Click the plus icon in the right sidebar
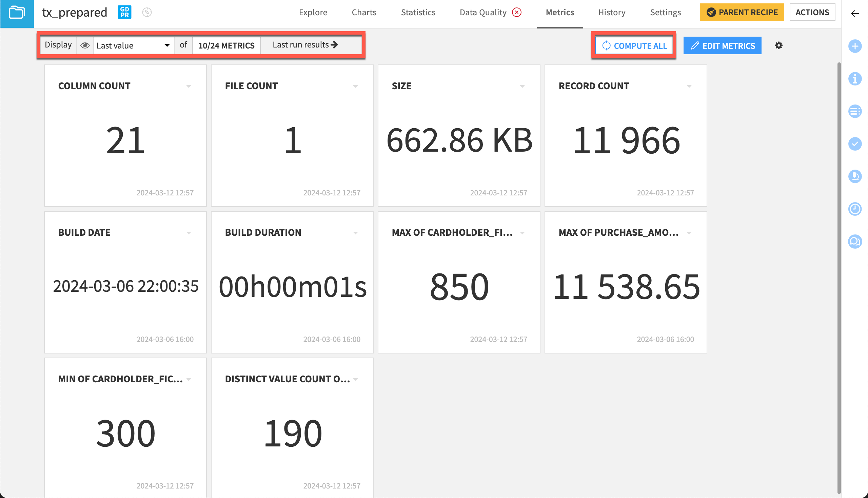868x498 pixels. [855, 46]
